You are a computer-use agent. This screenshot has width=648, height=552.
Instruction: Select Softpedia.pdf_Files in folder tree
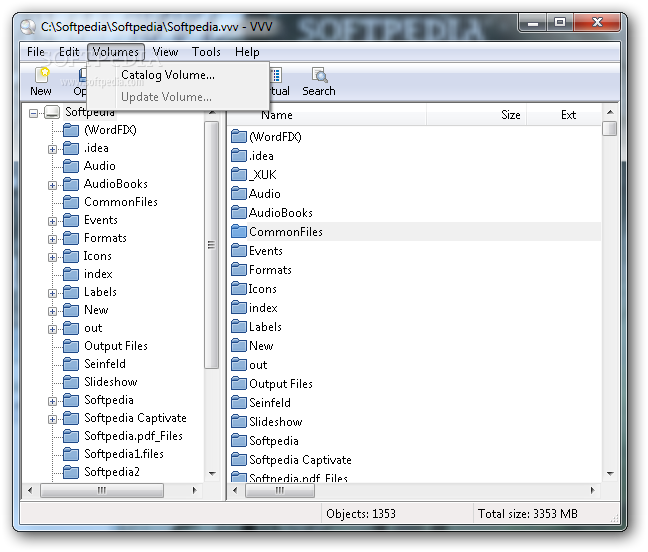point(133,436)
